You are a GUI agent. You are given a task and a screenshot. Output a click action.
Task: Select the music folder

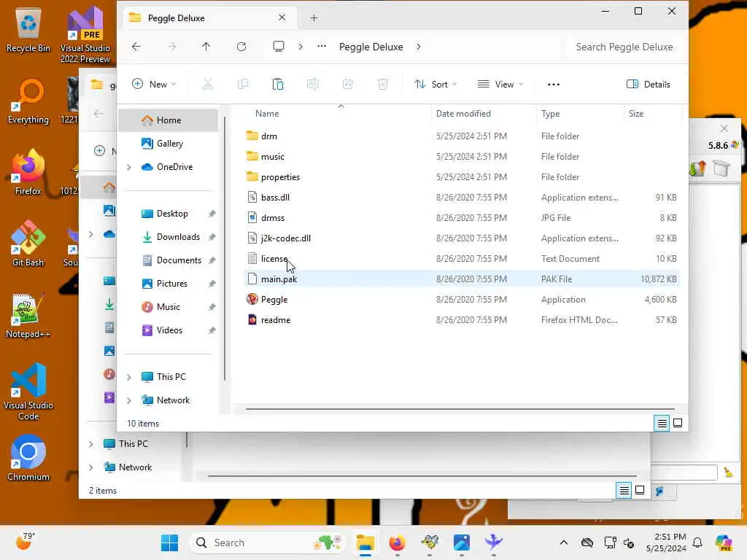coord(462,157)
